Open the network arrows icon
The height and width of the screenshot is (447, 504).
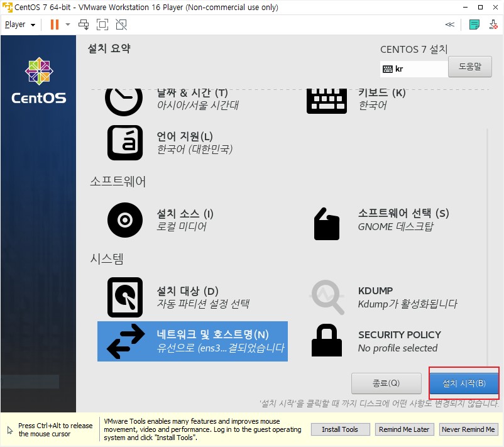coord(125,341)
